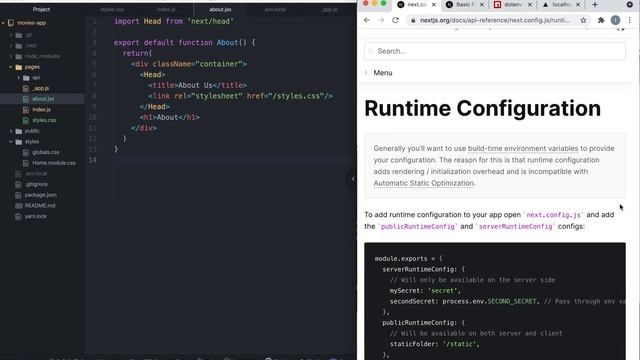640x360 pixels.
Task: Select the about.jsx editor tab
Action: [220, 9]
